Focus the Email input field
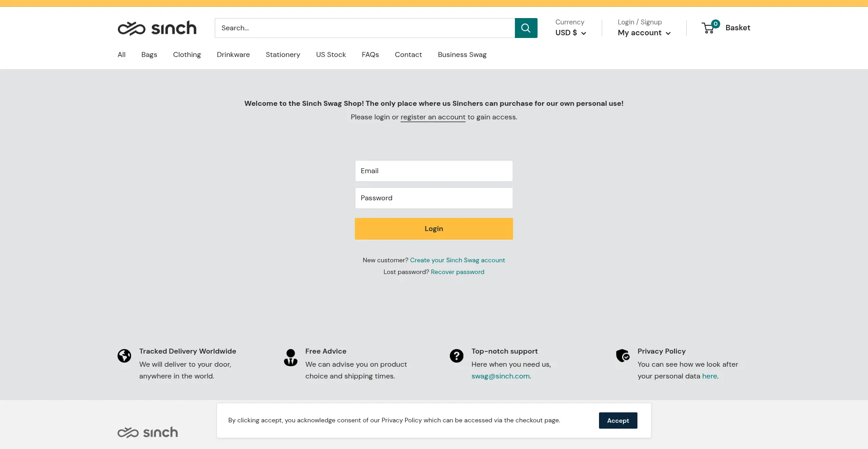The width and height of the screenshot is (868, 449). (434, 171)
